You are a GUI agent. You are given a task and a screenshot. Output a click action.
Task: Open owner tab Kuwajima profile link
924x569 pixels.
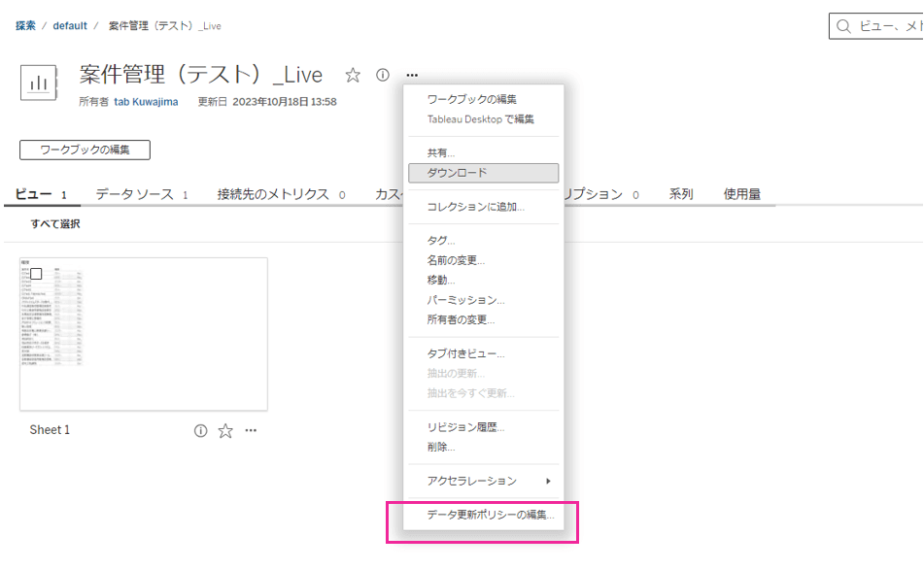pos(146,102)
